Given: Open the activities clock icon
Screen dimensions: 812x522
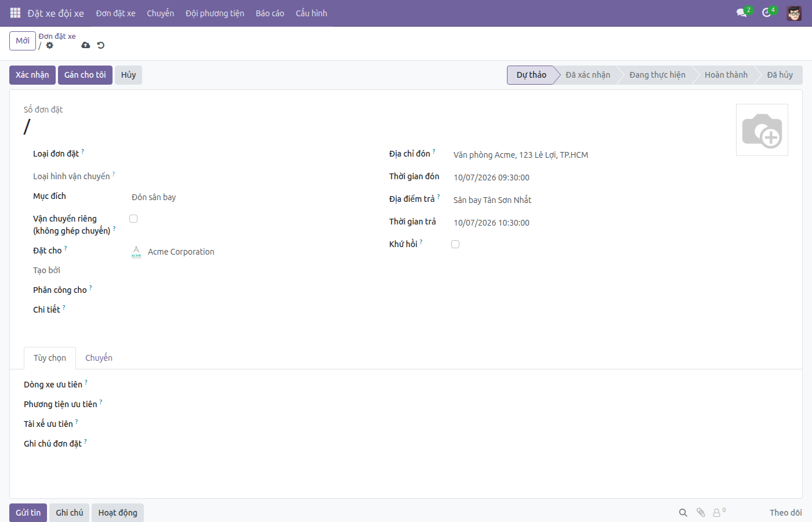Looking at the screenshot, I should [767, 13].
